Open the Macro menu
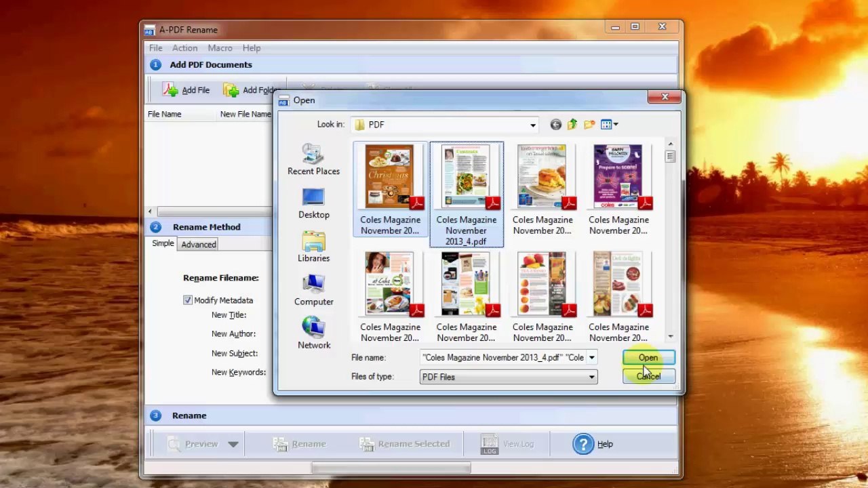868x488 pixels. [220, 48]
